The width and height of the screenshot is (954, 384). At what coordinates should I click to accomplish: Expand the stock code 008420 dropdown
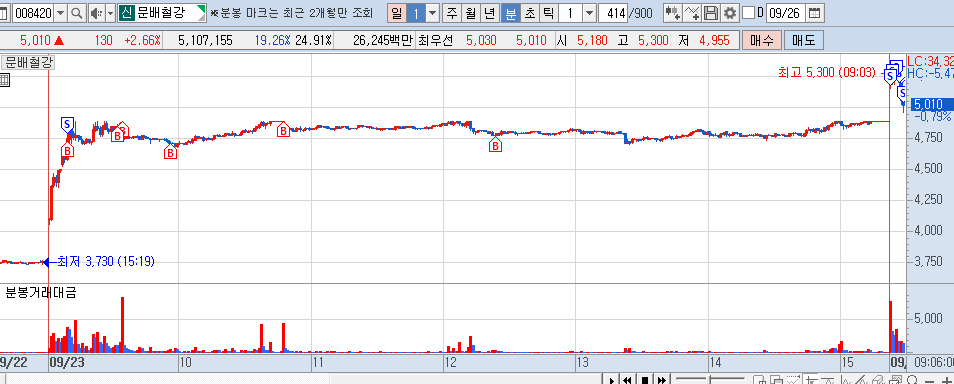tap(60, 13)
